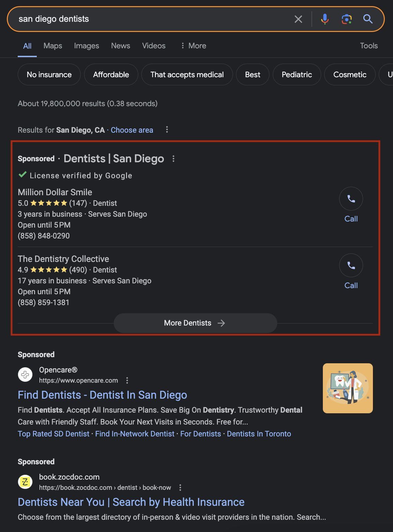Expand the More search categories menu

[x=193, y=46]
